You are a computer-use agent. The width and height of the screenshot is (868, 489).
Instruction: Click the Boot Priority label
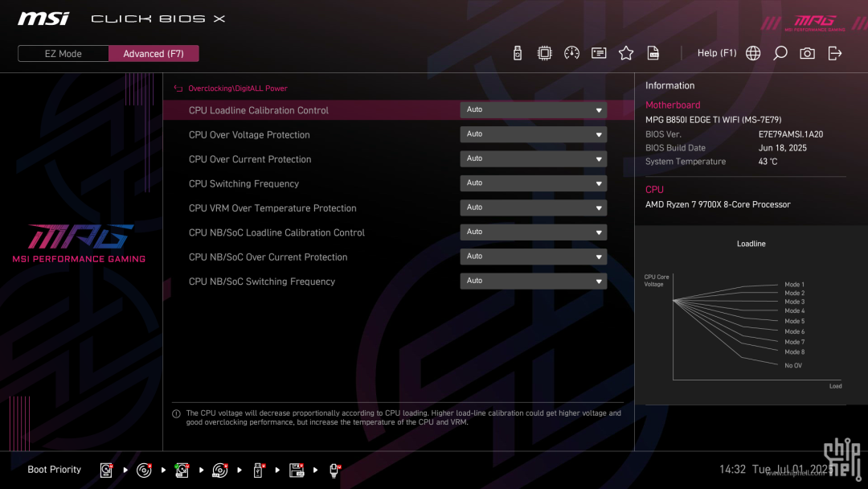55,470
